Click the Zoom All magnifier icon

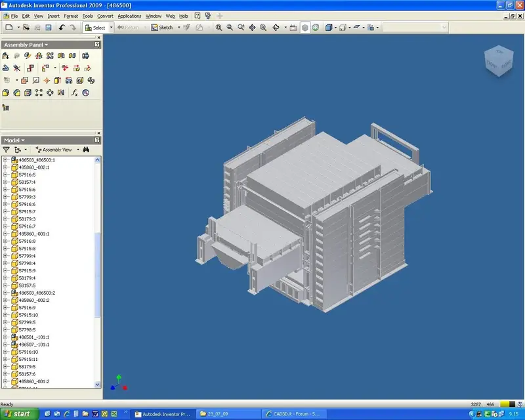pos(219,28)
